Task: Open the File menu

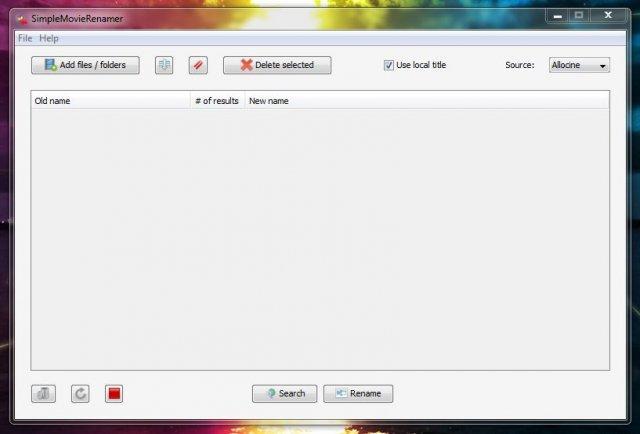Action: 25,38
